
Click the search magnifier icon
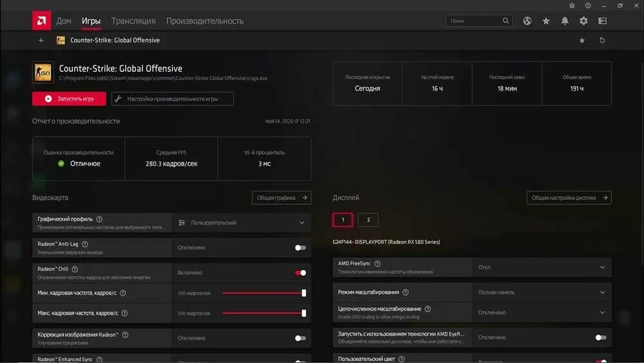tap(505, 21)
